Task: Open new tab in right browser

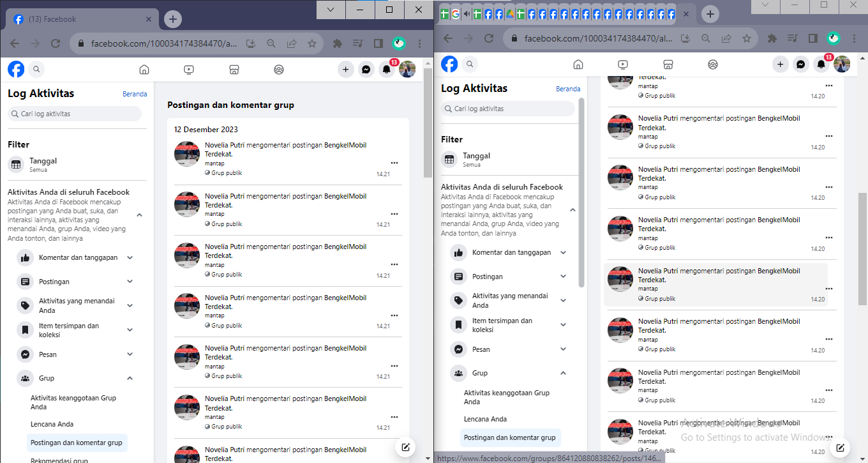Action: coord(710,14)
